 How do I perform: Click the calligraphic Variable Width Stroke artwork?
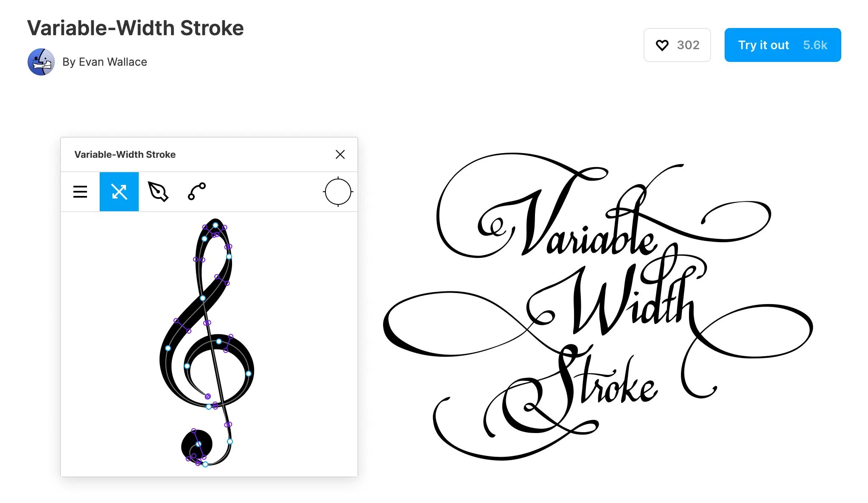(x=598, y=306)
